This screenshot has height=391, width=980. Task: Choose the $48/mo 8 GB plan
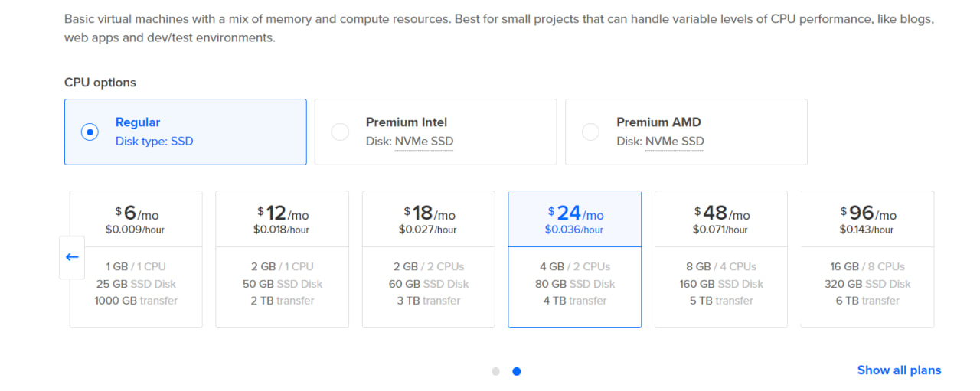(721, 259)
